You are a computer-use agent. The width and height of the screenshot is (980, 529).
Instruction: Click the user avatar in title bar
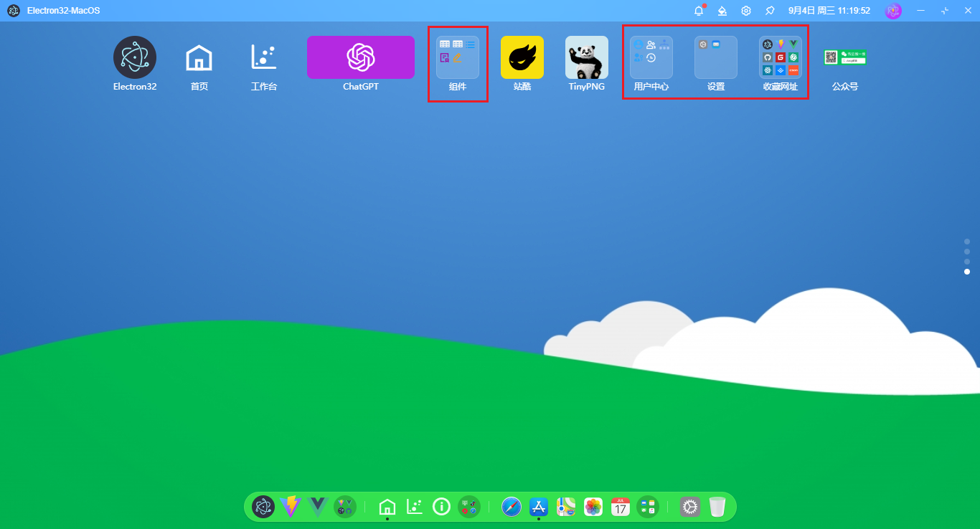(x=892, y=11)
